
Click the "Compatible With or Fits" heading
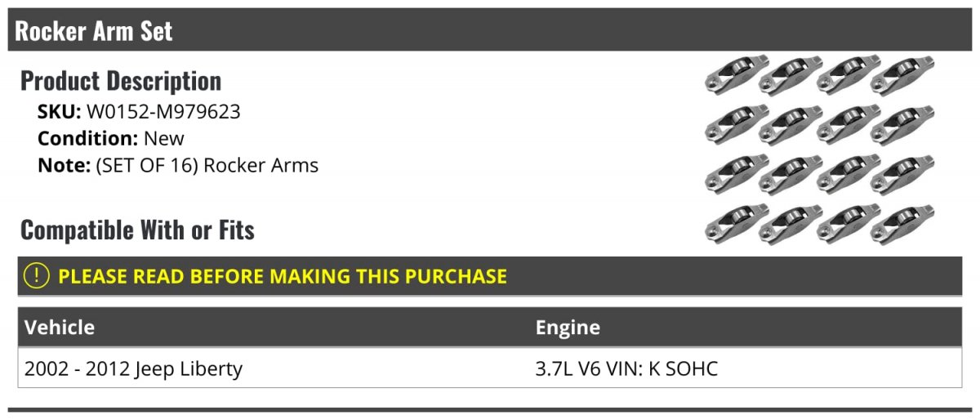click(137, 230)
